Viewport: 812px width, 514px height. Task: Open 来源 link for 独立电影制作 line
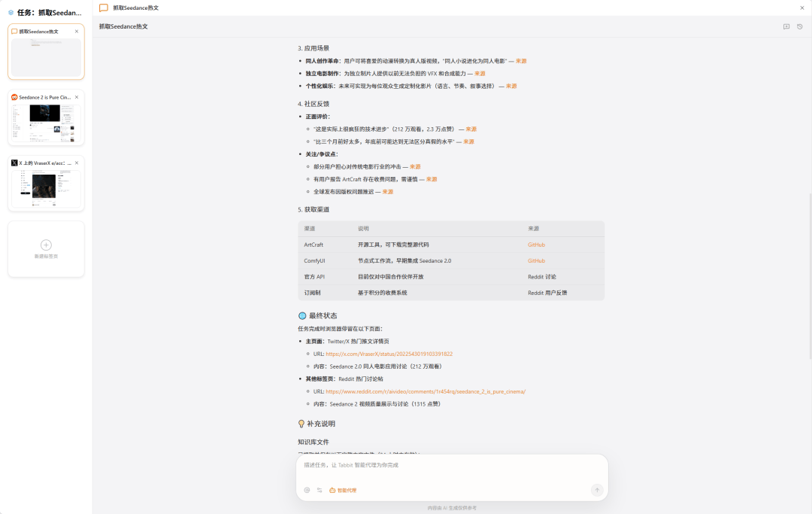coord(480,74)
